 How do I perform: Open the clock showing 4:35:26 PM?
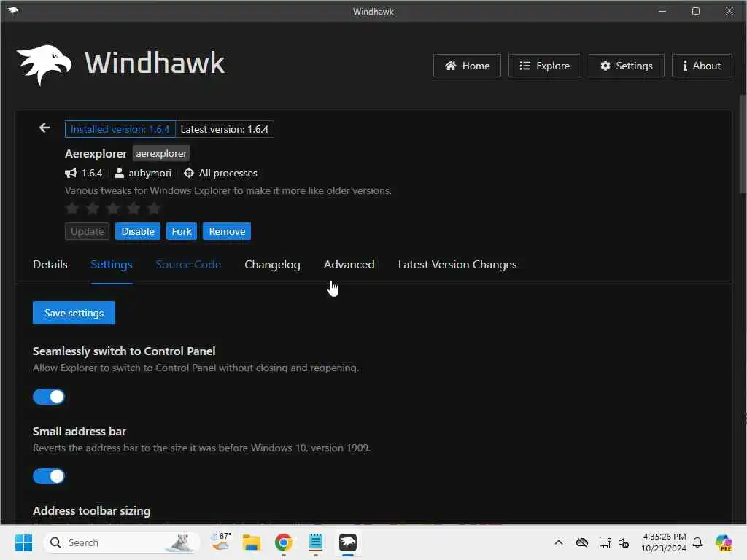click(664, 542)
